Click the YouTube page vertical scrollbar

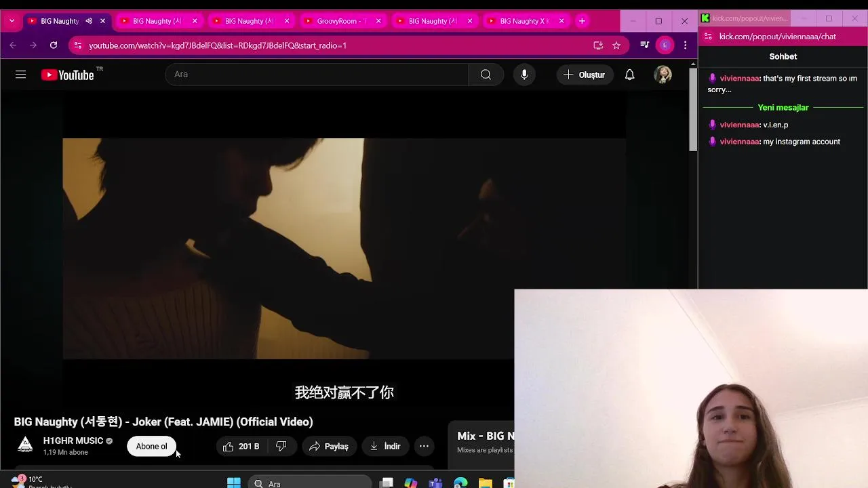(x=693, y=108)
